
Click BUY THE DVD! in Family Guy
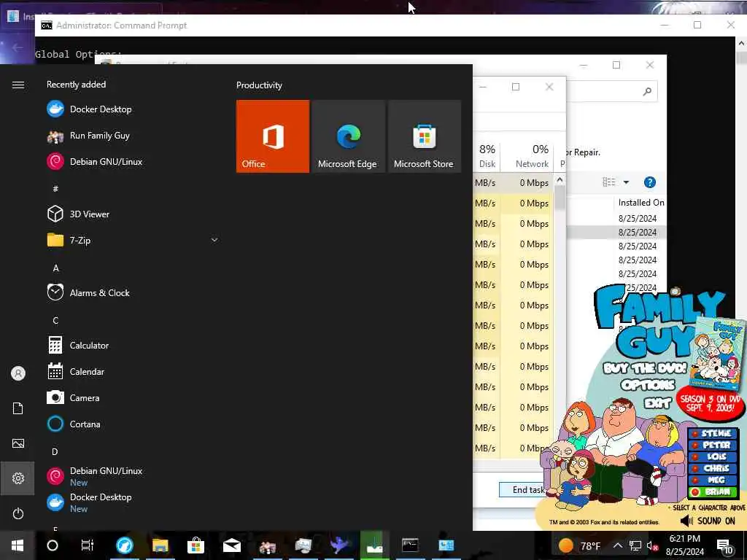[645, 368]
